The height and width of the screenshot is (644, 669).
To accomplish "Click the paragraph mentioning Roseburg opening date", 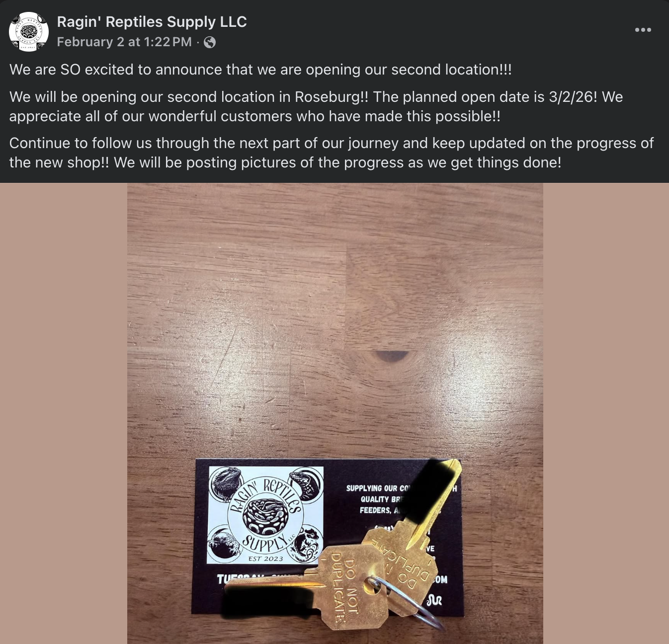I will pyautogui.click(x=316, y=106).
